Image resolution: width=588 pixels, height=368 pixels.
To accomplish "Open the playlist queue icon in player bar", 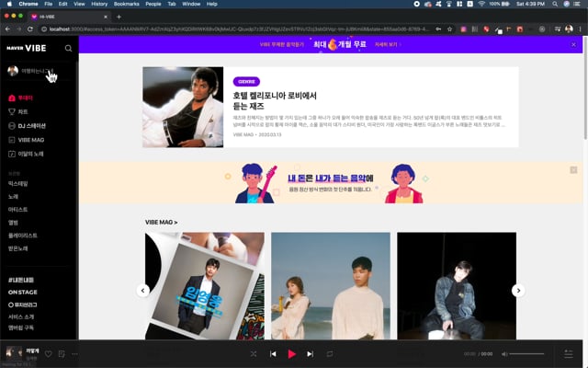I will [x=569, y=353].
